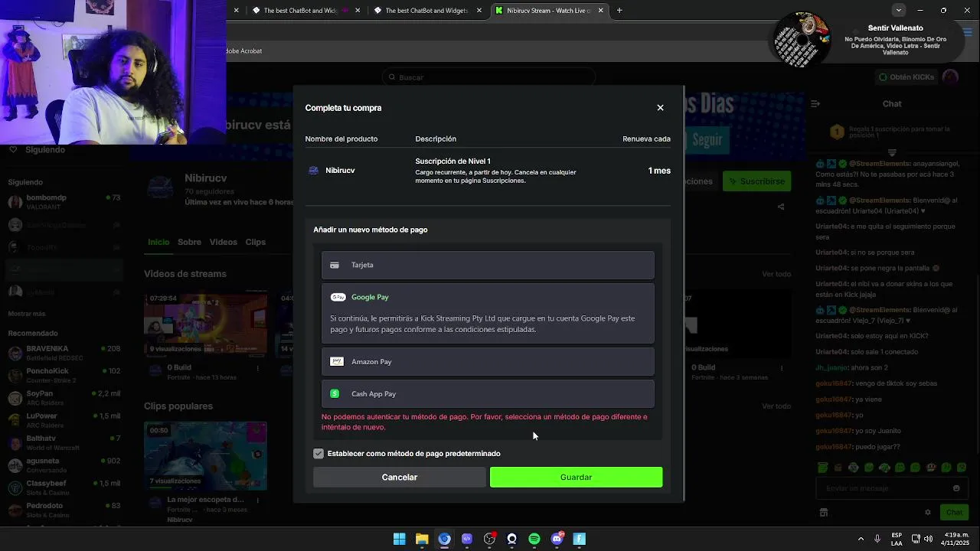Screen dimensions: 980x551
Task: Open the browser tab search dropdown
Action: [899, 11]
